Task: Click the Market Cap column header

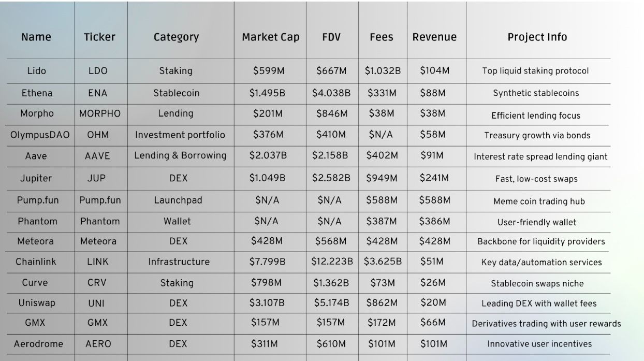Action: [x=270, y=37]
